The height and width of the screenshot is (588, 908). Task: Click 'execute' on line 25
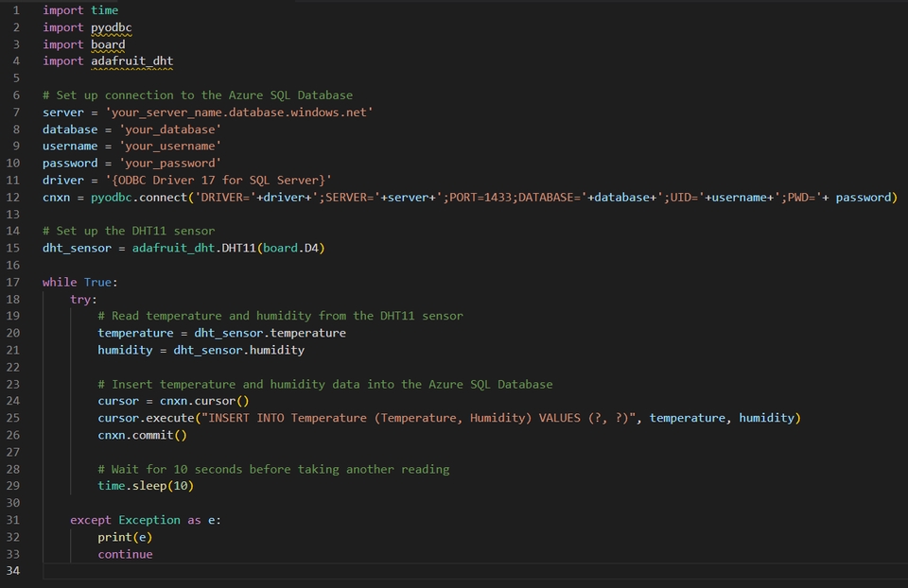[x=170, y=418]
